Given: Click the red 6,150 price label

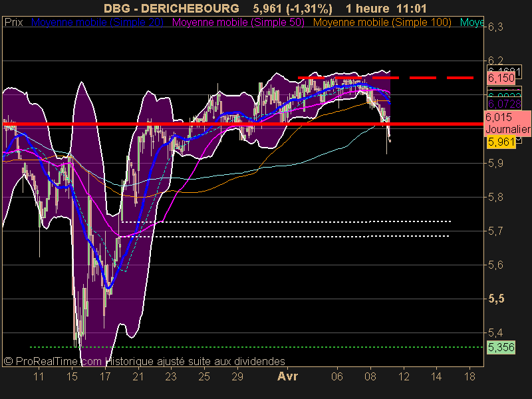Looking at the screenshot, I should (x=501, y=78).
